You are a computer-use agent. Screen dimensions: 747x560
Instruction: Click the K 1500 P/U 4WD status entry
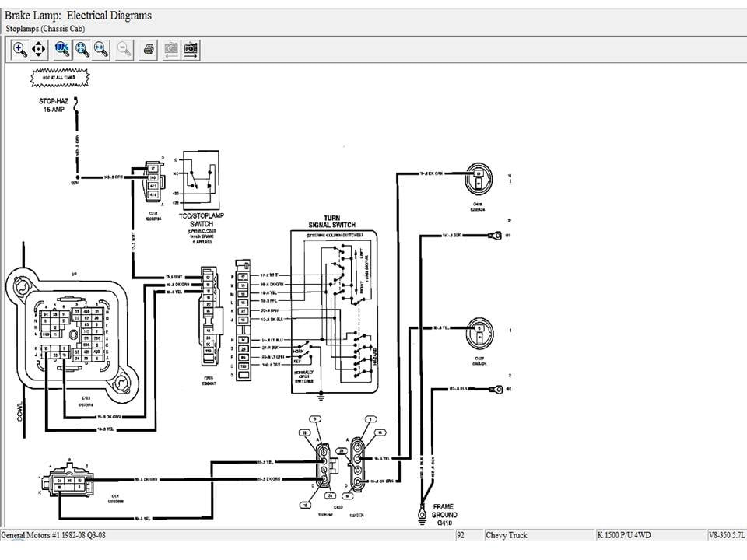(624, 535)
